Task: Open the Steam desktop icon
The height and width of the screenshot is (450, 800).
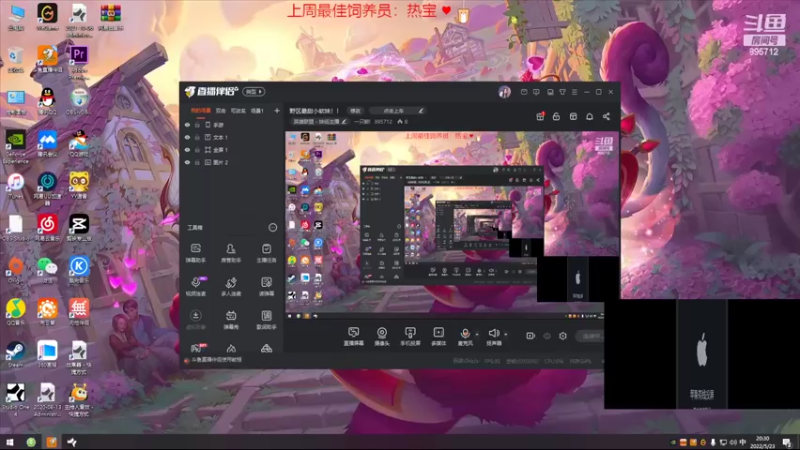Action: pyautogui.click(x=15, y=355)
